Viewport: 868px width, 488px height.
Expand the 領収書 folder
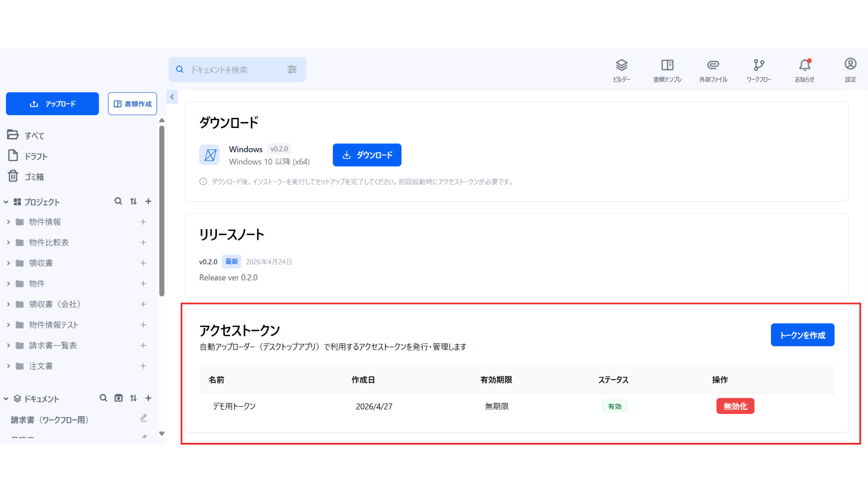coord(8,263)
